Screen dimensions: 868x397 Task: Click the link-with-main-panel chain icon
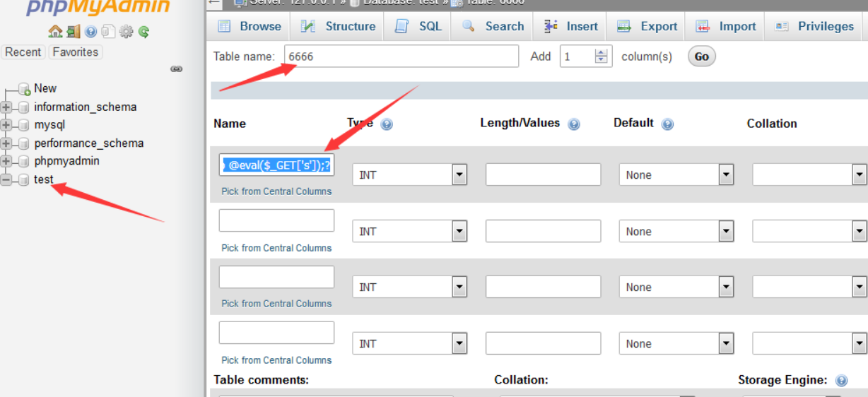177,69
